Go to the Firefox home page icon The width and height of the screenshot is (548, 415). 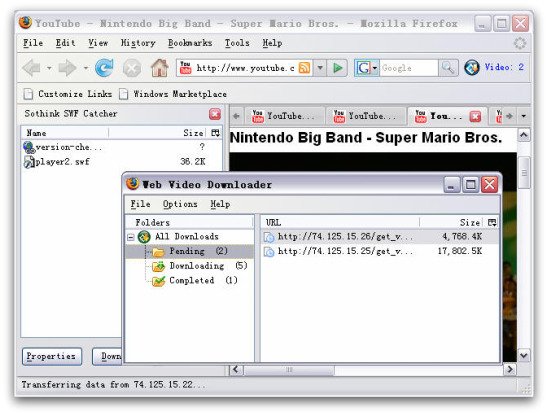159,67
